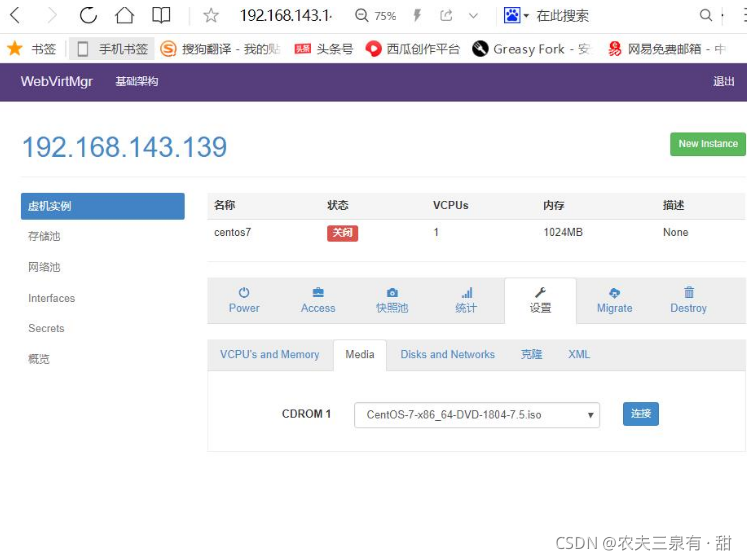
Task: Click the 1024MB memory value
Action: coord(563,233)
